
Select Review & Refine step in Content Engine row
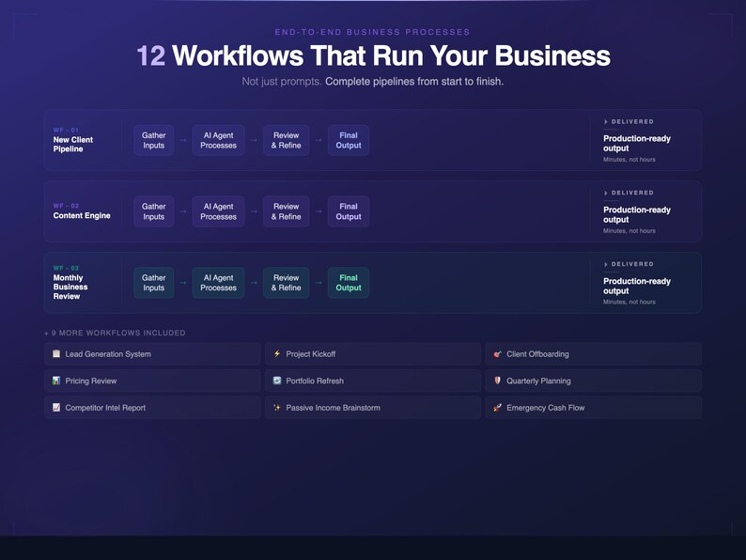click(x=286, y=211)
